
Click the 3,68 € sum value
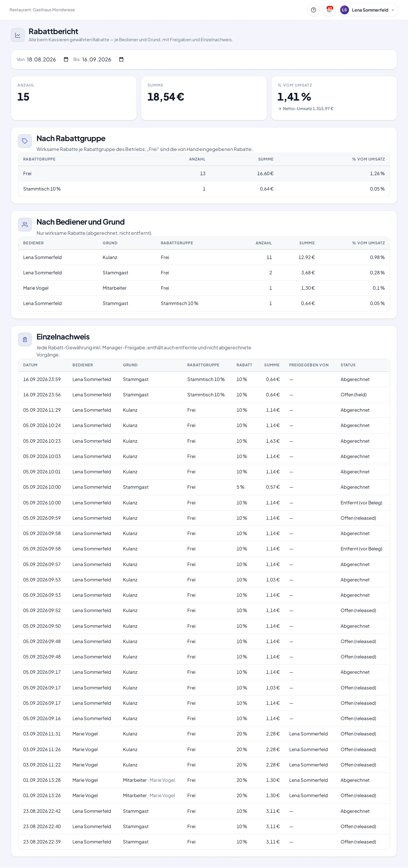(x=308, y=273)
